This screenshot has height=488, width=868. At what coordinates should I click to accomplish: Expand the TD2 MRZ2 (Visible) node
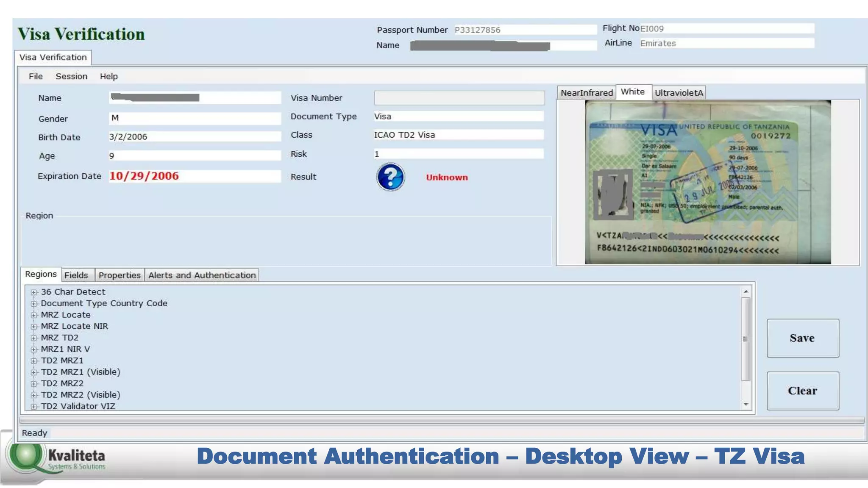pyautogui.click(x=34, y=395)
